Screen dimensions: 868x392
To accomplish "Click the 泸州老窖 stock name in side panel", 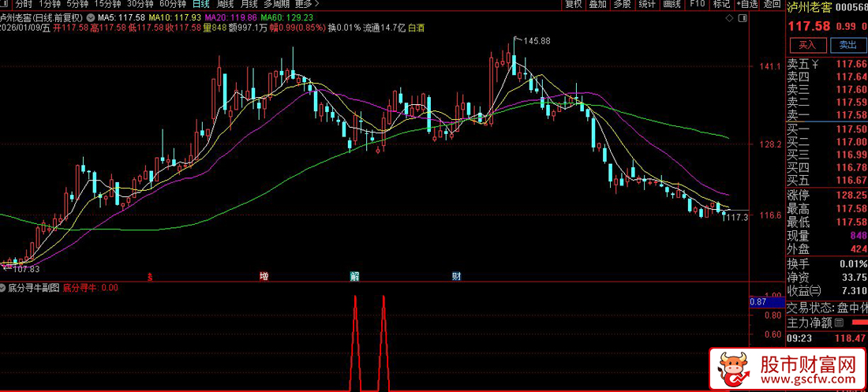I will [808, 7].
